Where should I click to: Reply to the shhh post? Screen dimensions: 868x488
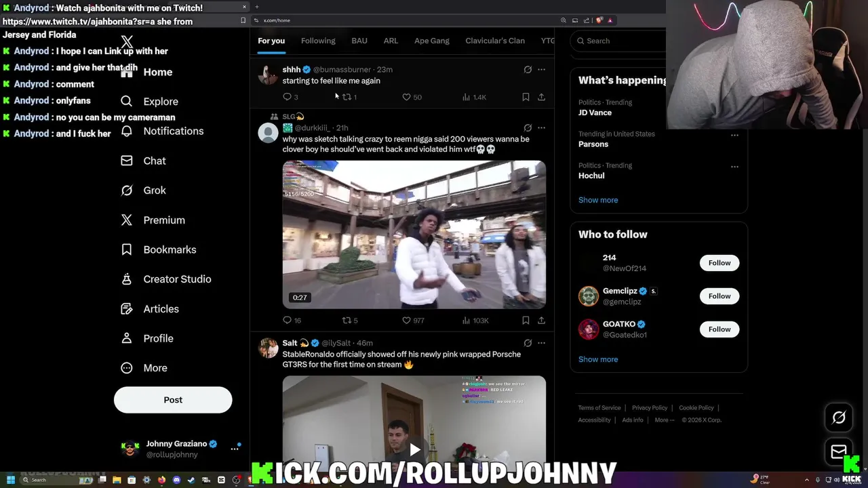287,97
